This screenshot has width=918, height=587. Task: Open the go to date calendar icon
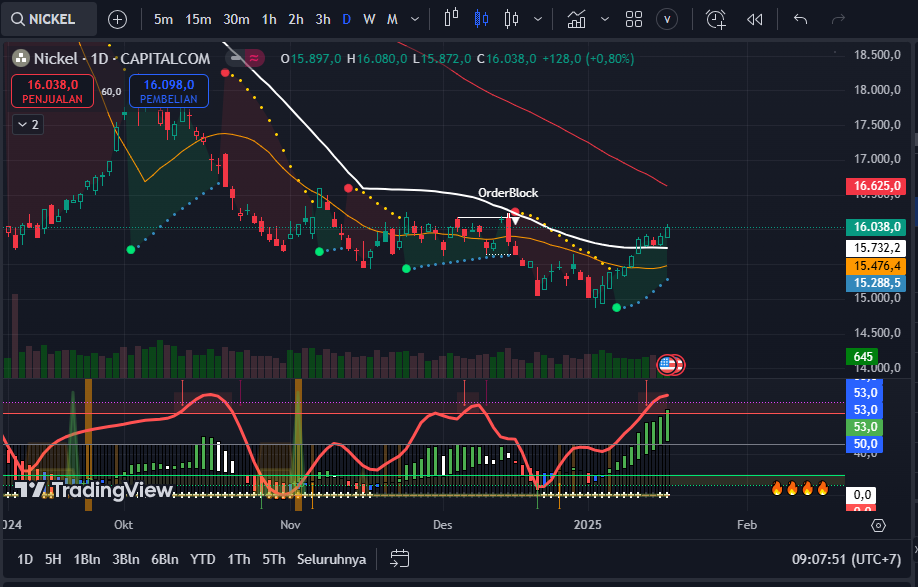[400, 558]
